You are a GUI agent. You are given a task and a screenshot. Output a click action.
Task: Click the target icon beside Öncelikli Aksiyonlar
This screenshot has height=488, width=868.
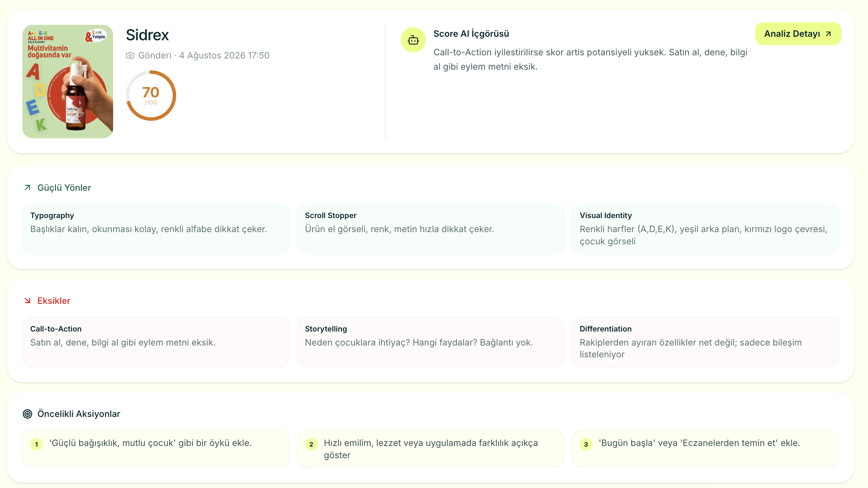pyautogui.click(x=27, y=414)
